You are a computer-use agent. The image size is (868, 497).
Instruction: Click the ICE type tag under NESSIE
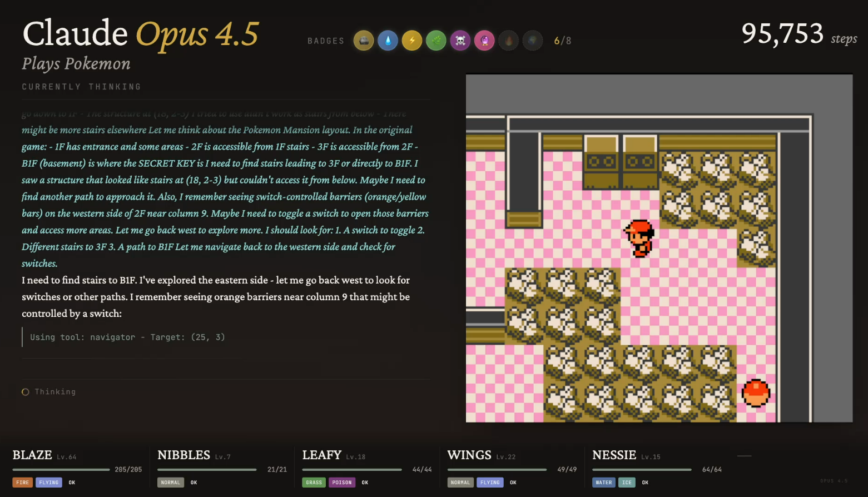[627, 483]
